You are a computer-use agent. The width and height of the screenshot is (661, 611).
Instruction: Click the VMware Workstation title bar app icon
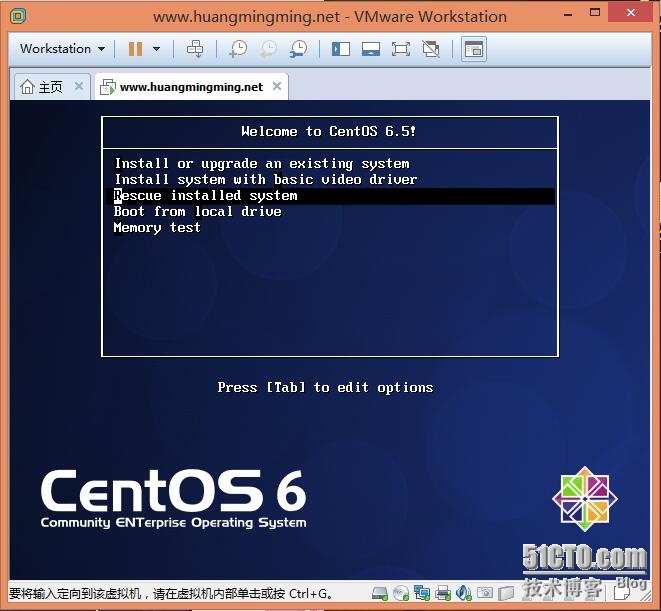(x=18, y=16)
